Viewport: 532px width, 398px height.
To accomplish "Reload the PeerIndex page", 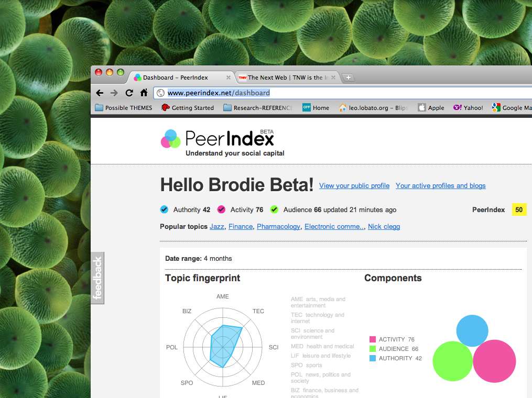I will [129, 93].
